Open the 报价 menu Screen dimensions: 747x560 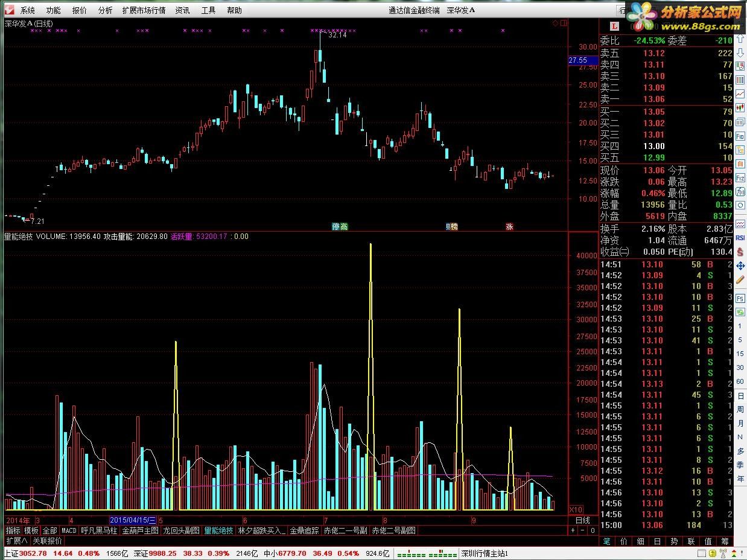(x=79, y=10)
